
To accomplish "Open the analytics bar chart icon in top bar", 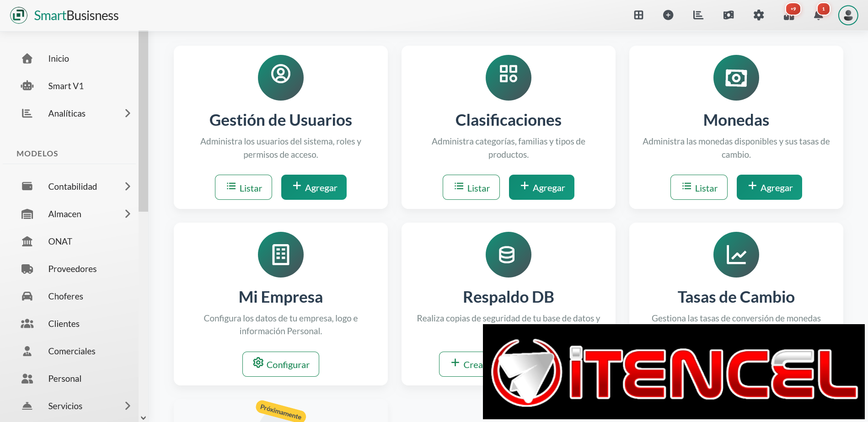I will 698,15.
